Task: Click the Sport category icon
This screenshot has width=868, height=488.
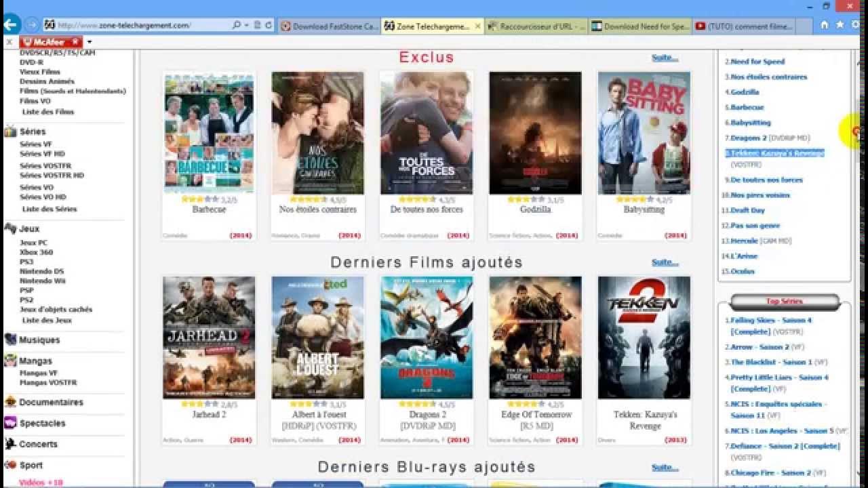Action: (x=10, y=465)
